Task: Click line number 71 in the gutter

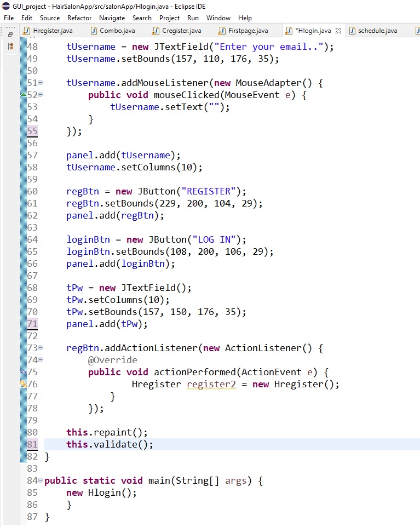Action: click(32, 324)
